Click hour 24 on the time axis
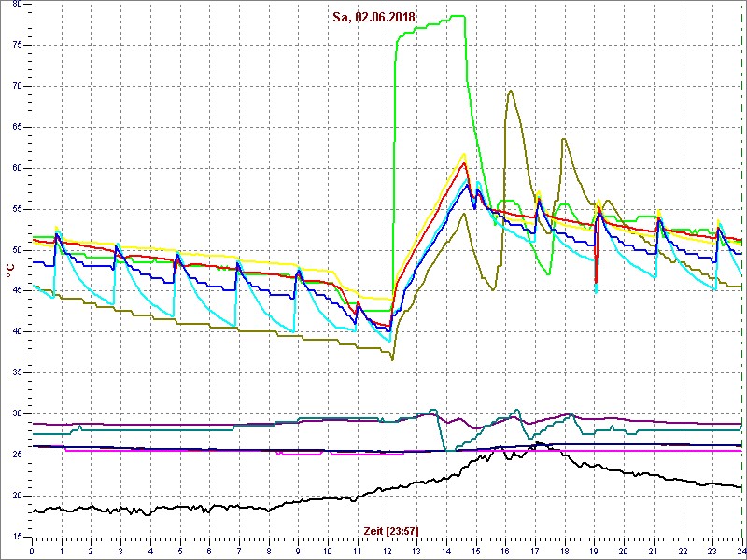Viewport: 747px width, 560px height. (740, 551)
